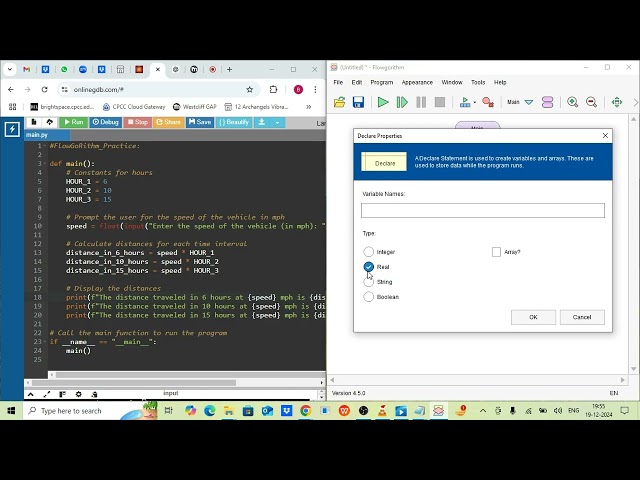Image resolution: width=640 pixels, height=480 pixels.
Task: Click the Zoom In magnifier icon
Action: pyautogui.click(x=573, y=102)
